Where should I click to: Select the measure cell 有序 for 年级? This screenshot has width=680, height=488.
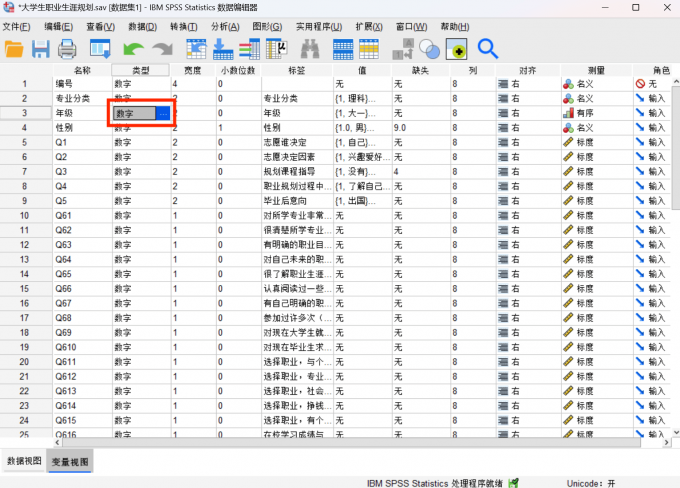pos(596,113)
